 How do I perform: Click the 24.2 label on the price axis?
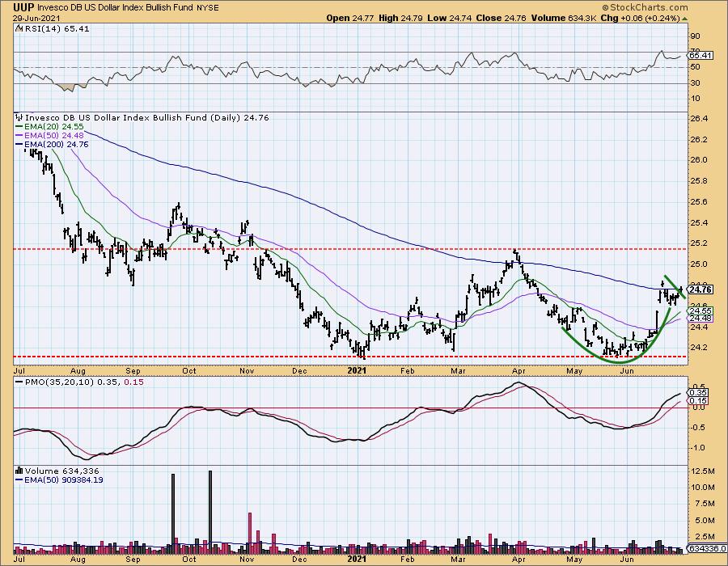(x=699, y=348)
